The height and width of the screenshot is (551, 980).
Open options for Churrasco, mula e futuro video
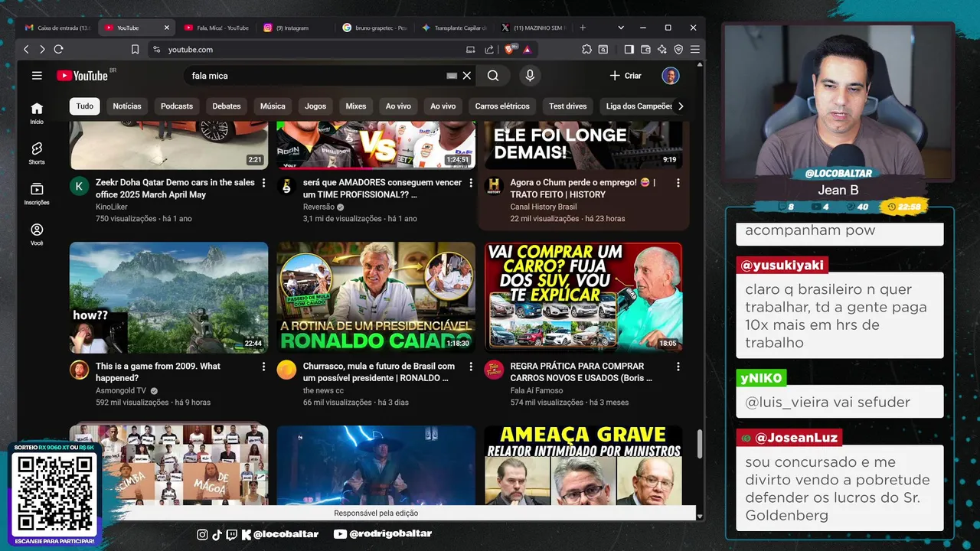[x=471, y=367]
